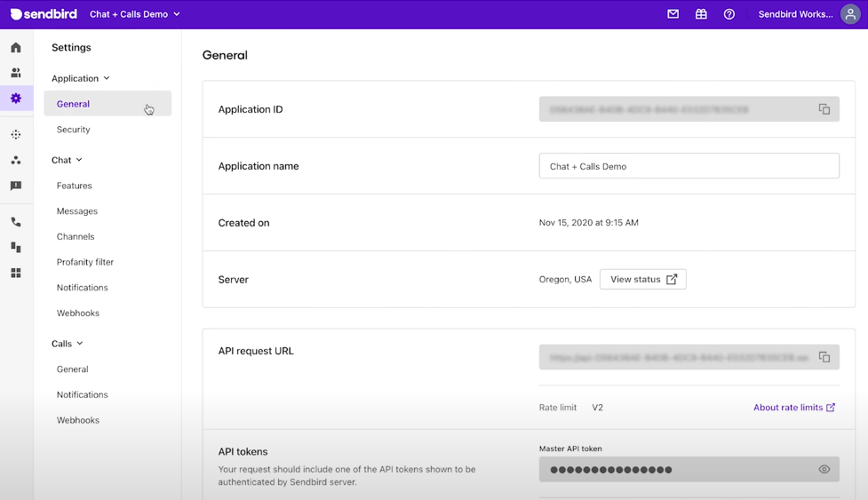Image resolution: width=868 pixels, height=500 pixels.
Task: Open About rate limits link
Action: click(794, 407)
